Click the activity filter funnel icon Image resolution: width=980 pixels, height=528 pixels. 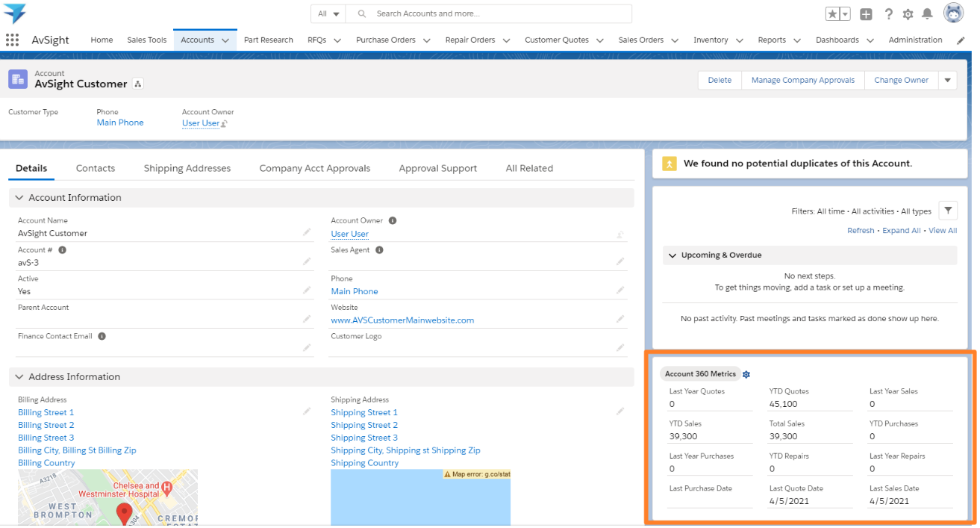[947, 211]
